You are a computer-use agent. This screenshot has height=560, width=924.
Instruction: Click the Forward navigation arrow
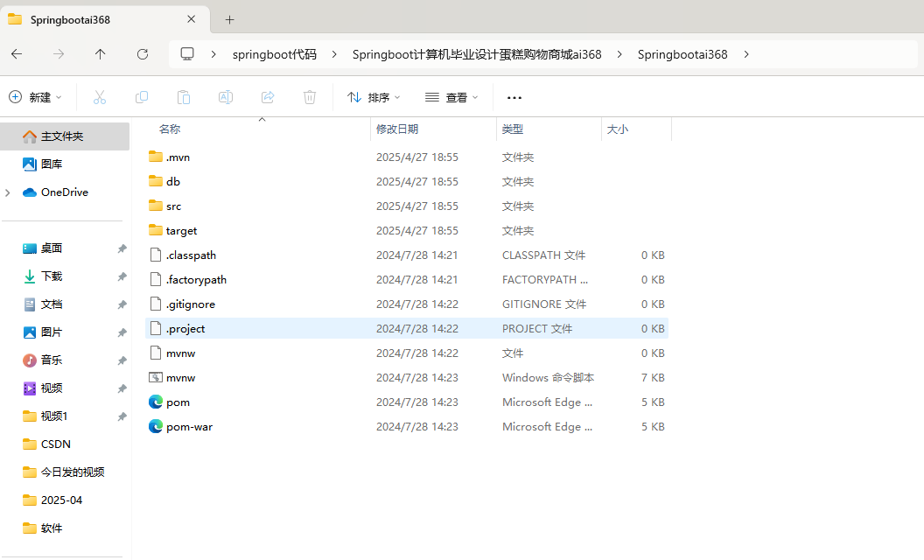[x=59, y=54]
